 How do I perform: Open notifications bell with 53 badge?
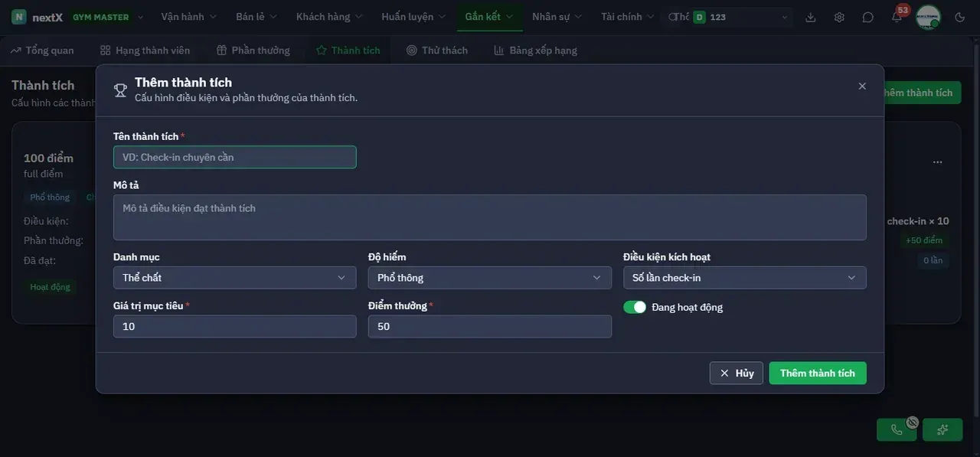[897, 17]
